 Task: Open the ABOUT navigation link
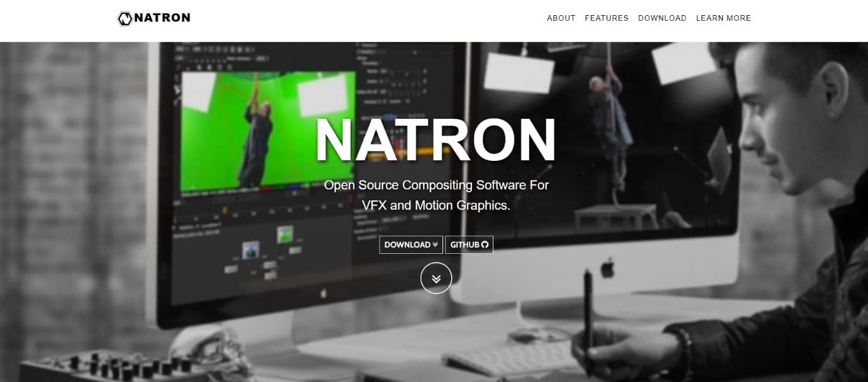coord(561,18)
